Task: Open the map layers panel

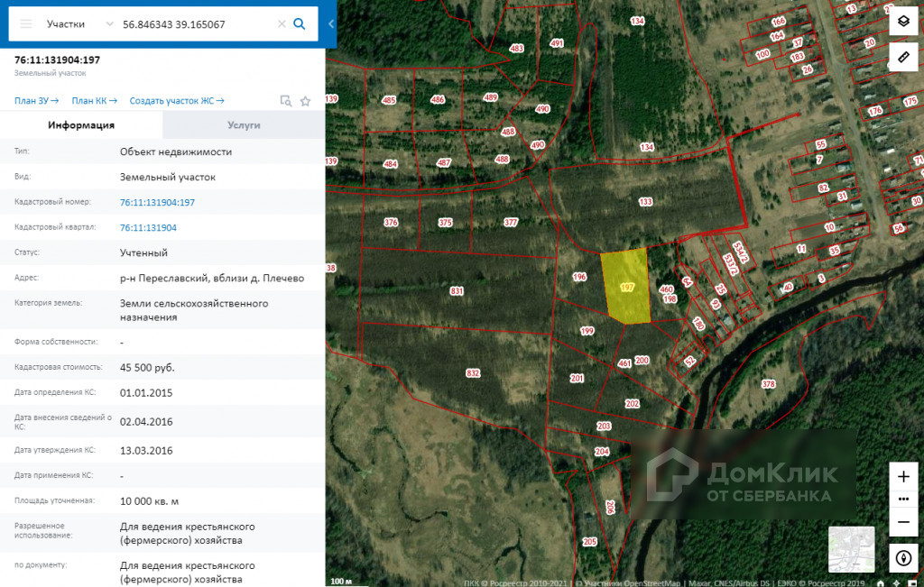Action: [x=903, y=22]
